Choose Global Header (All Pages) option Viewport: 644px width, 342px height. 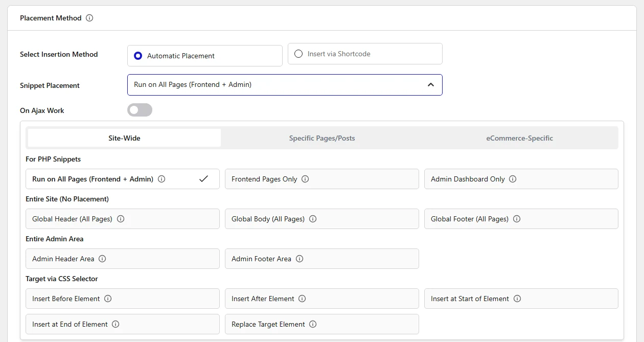[x=123, y=219]
